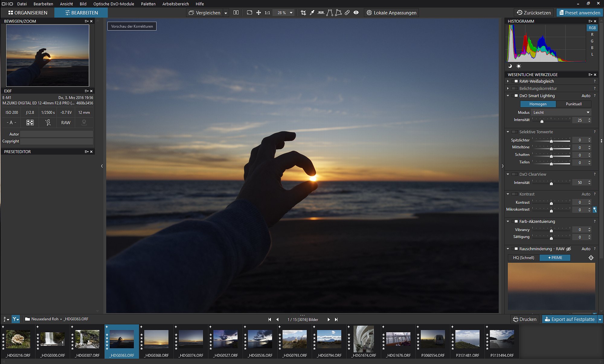Viewport: 604px width, 364px height.
Task: Activate the Horizon level tool
Action: click(x=321, y=13)
